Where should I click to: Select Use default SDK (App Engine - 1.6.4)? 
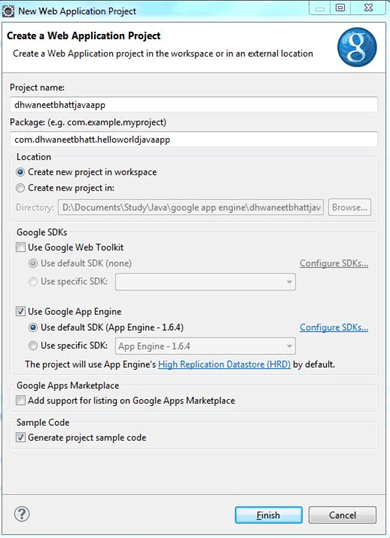[33, 327]
